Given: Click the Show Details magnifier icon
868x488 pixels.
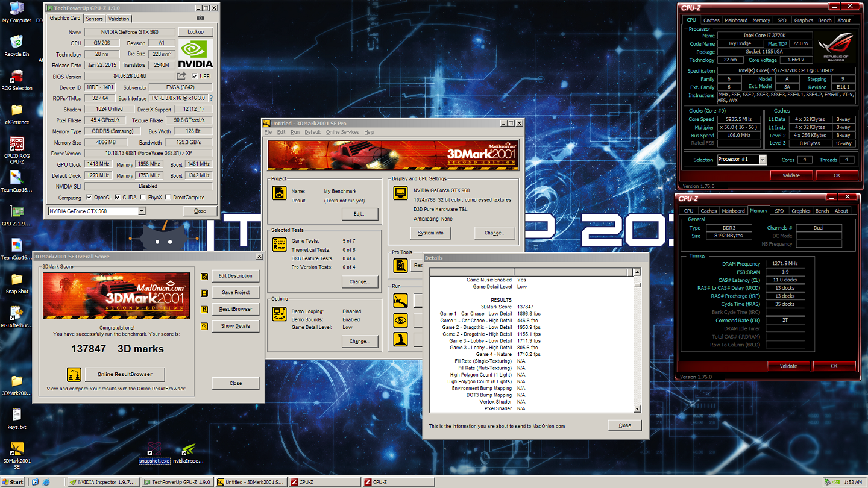Looking at the screenshot, I should tap(204, 326).
